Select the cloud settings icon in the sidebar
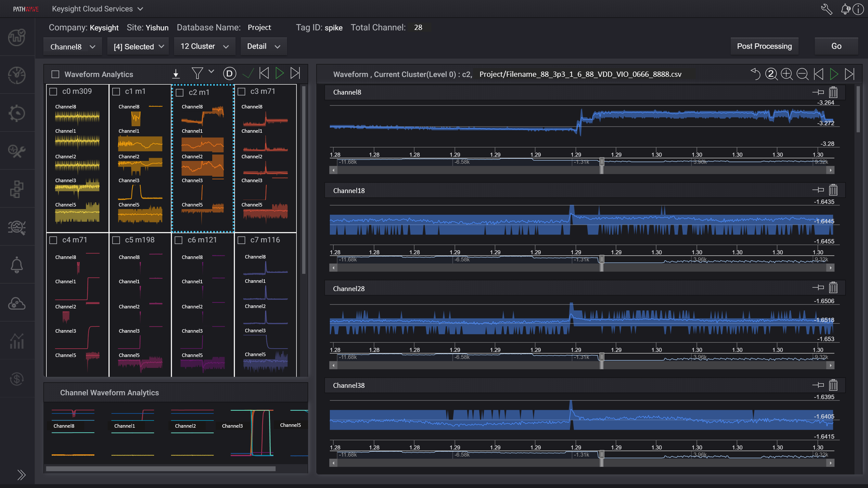This screenshot has height=488, width=868. click(17, 302)
